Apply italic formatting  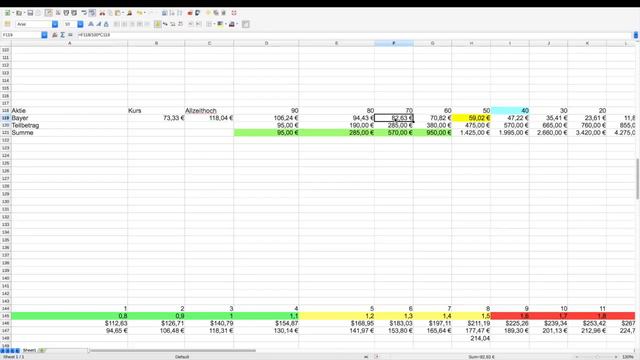coord(98,24)
